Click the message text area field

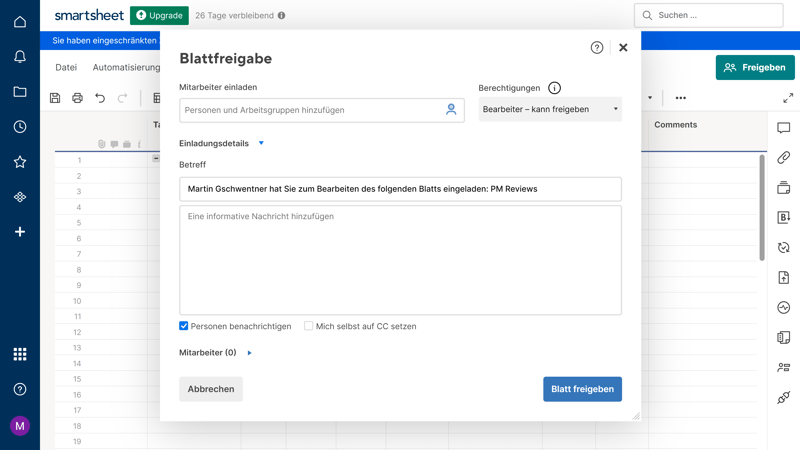(400, 260)
